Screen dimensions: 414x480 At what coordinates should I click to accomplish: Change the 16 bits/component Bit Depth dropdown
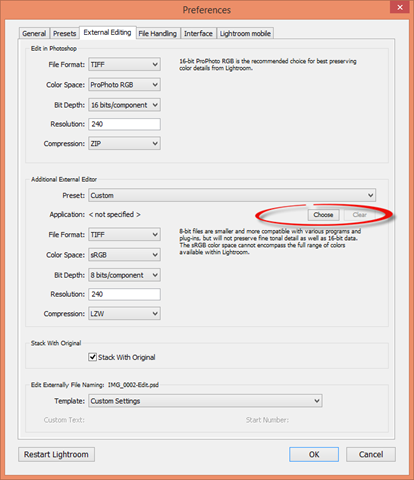click(x=124, y=105)
